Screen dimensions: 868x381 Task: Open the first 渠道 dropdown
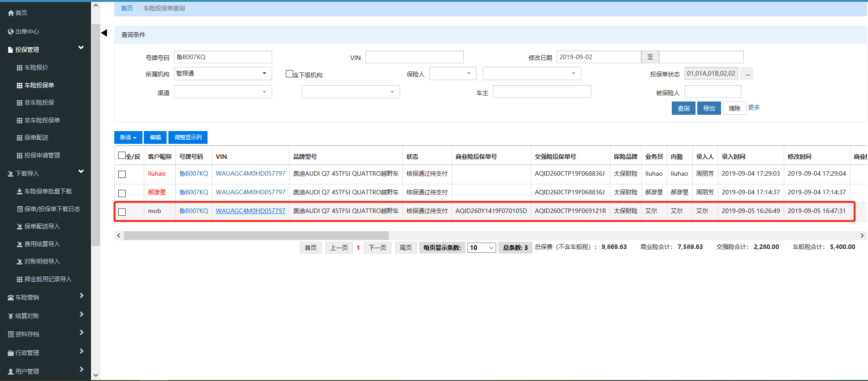tap(223, 92)
